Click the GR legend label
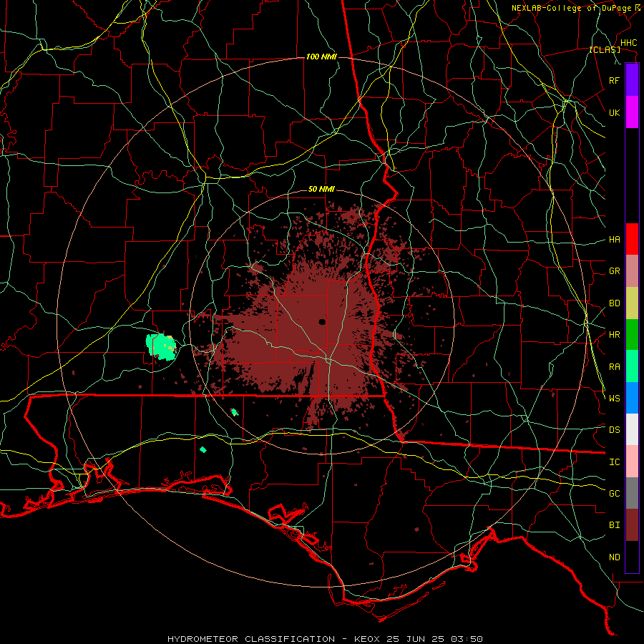 click(x=614, y=271)
